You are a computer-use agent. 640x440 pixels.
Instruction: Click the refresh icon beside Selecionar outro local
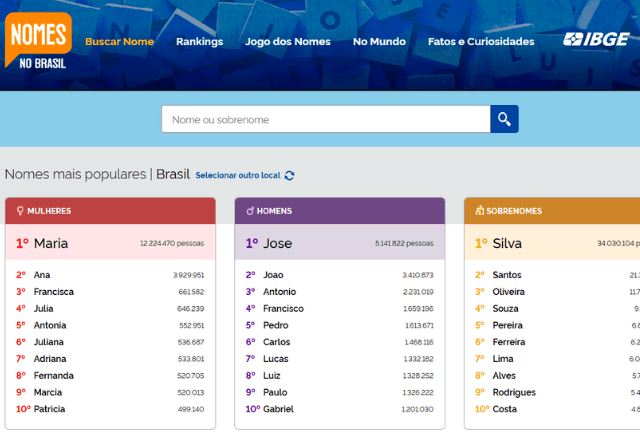tap(290, 176)
